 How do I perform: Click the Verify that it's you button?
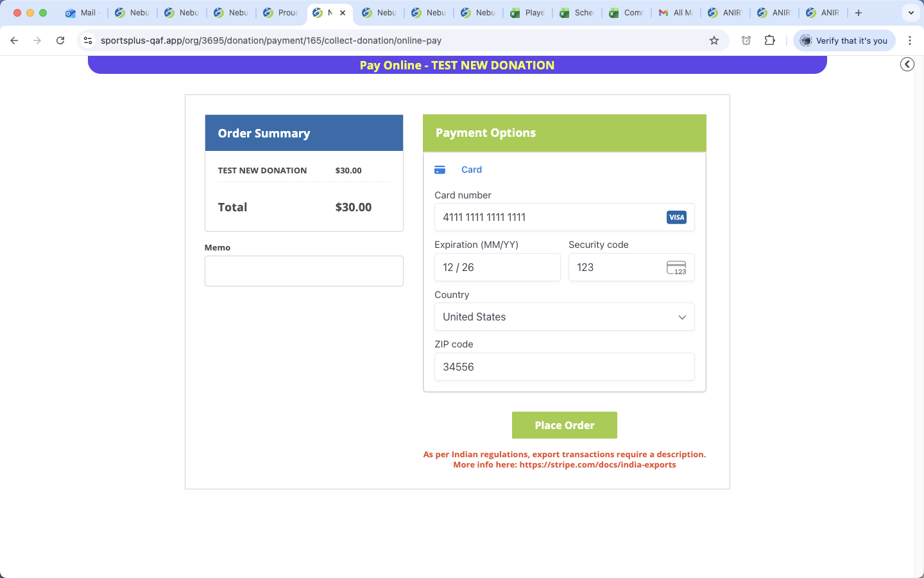pos(844,40)
